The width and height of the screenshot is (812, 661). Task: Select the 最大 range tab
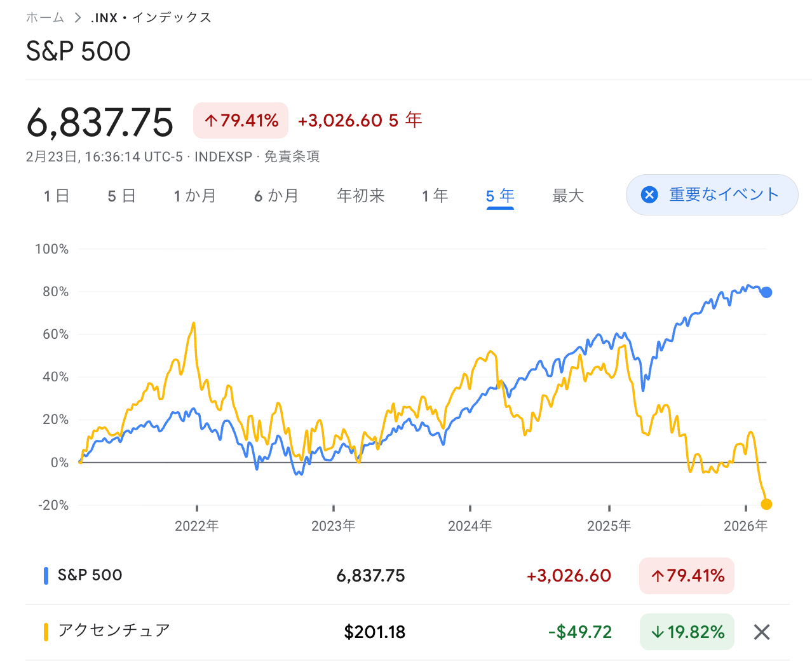pyautogui.click(x=567, y=196)
